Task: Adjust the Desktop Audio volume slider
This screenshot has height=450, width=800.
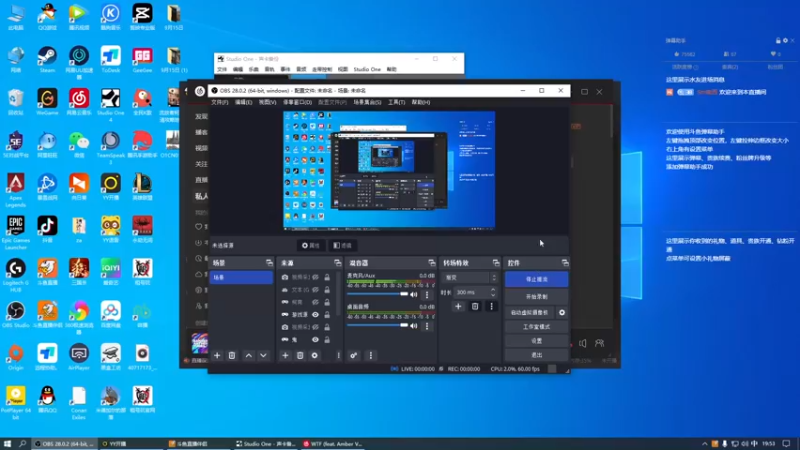Action: pos(378,326)
